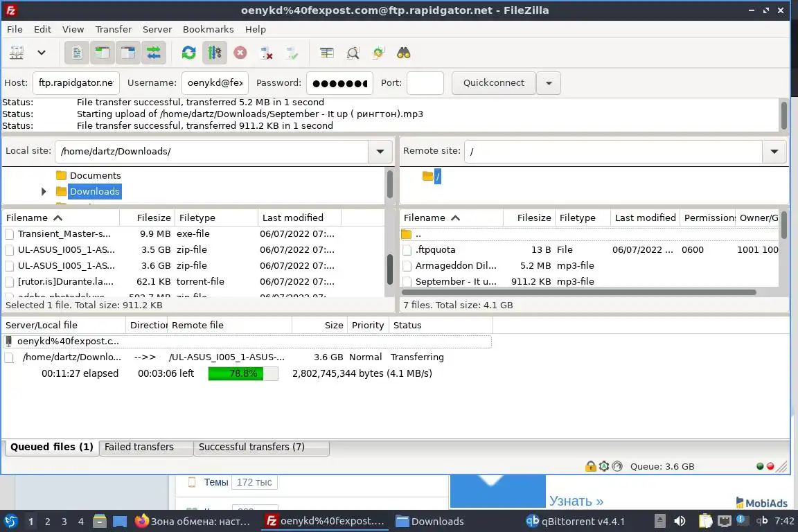Screen dimensions: 798x532
Task: Select .ftpquota file in remote list
Action: tap(589, 250)
